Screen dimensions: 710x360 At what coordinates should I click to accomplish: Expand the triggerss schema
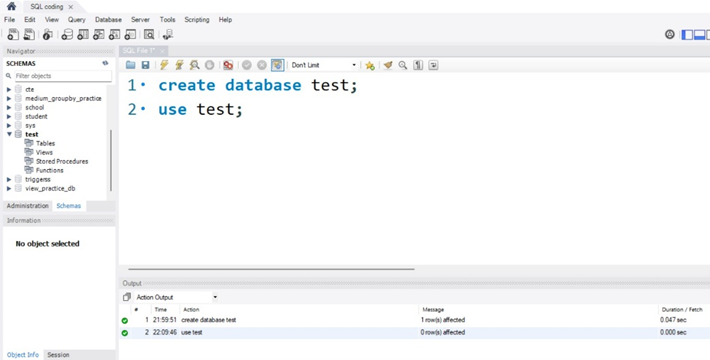pyautogui.click(x=9, y=179)
